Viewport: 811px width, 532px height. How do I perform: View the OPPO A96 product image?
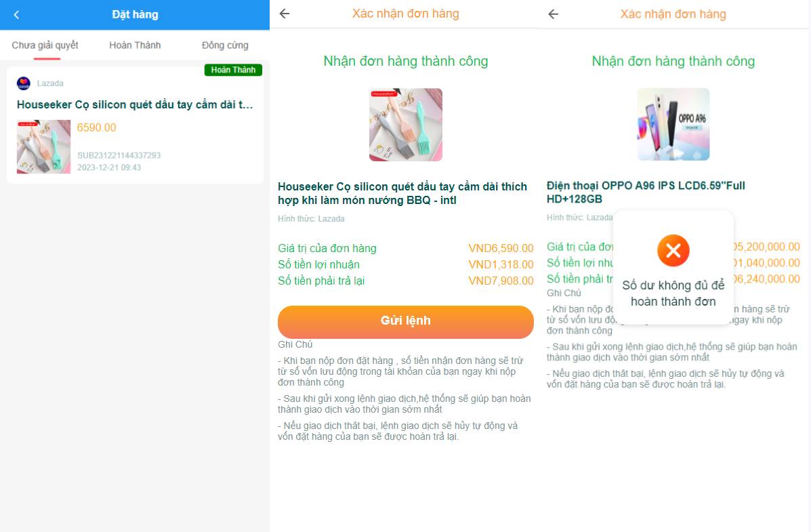(673, 124)
